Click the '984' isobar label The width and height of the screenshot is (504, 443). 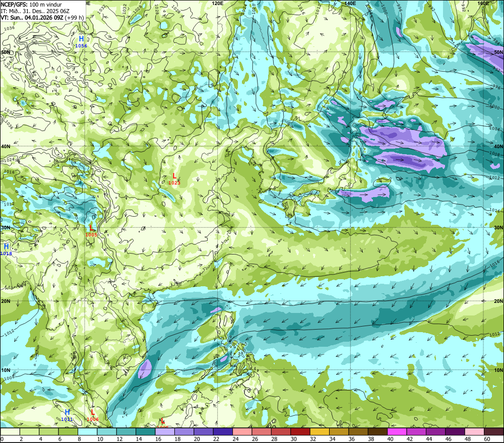496,41
